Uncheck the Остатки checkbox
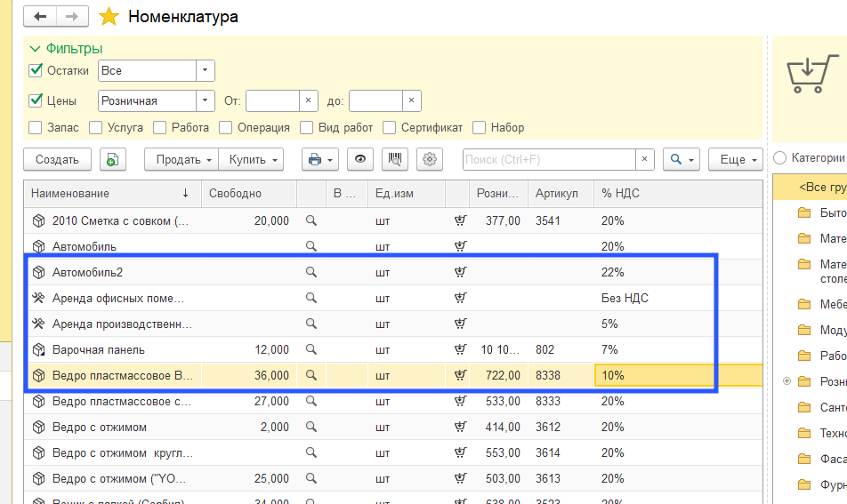Screen dimensions: 847x504 tap(36, 70)
